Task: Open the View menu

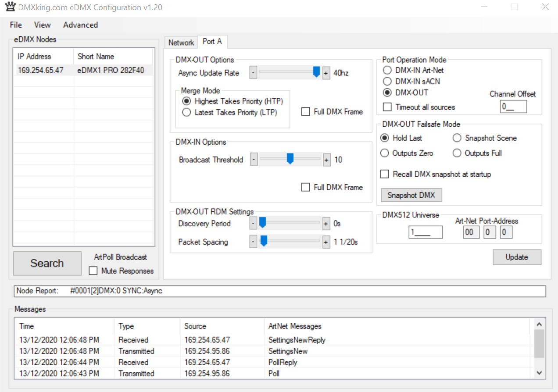Action: pos(43,25)
